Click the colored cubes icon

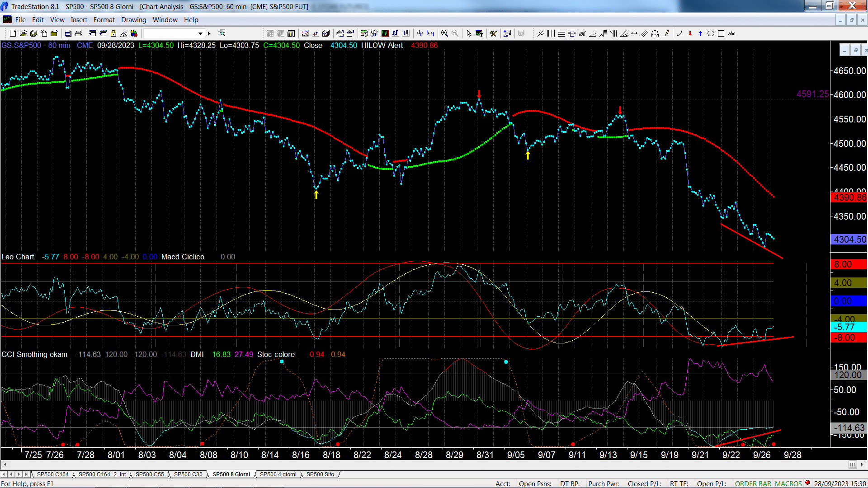click(x=134, y=33)
